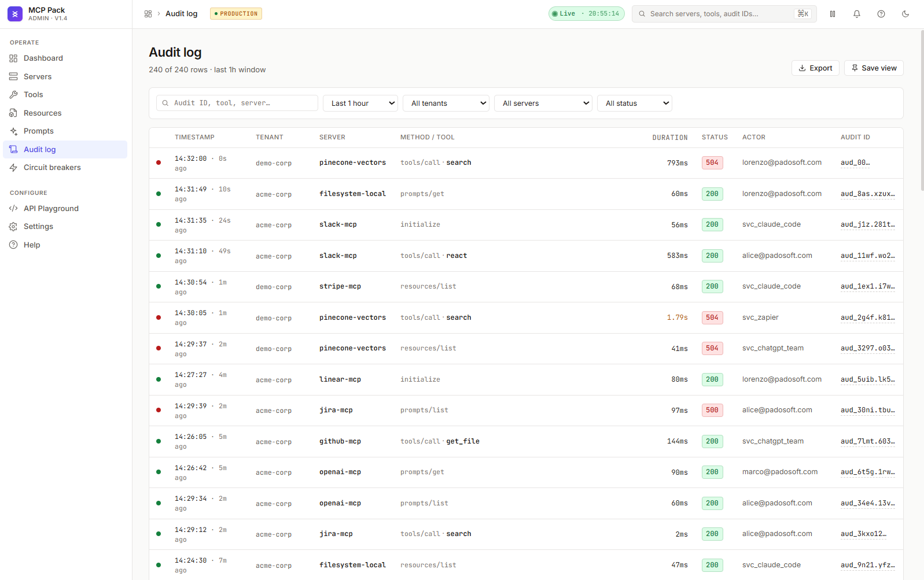Click the MCP Pack logo icon

15,14
